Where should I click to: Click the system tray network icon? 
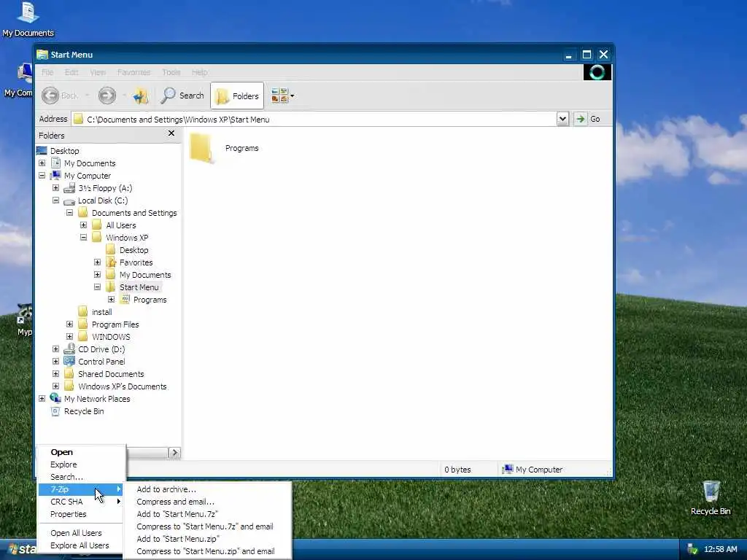[x=692, y=549]
